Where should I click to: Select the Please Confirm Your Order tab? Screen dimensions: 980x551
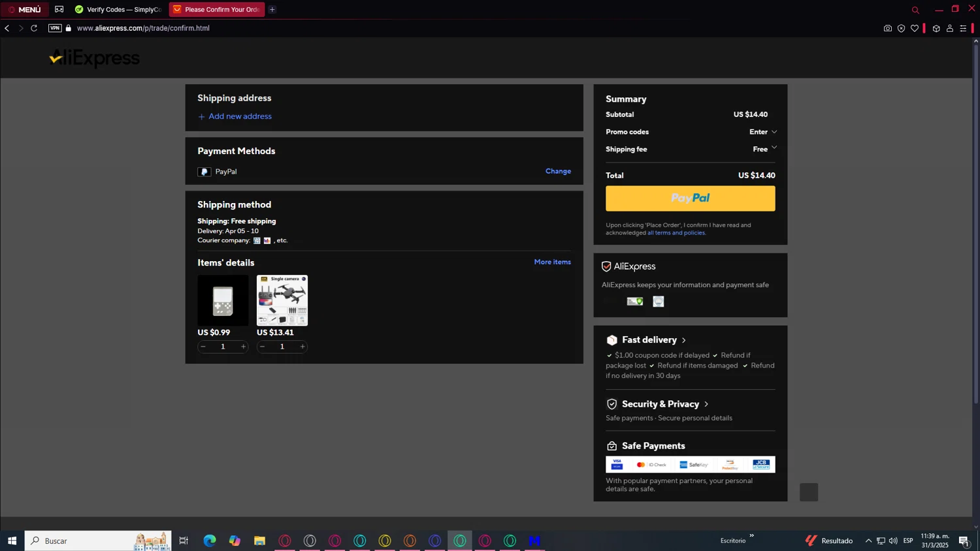pos(217,9)
